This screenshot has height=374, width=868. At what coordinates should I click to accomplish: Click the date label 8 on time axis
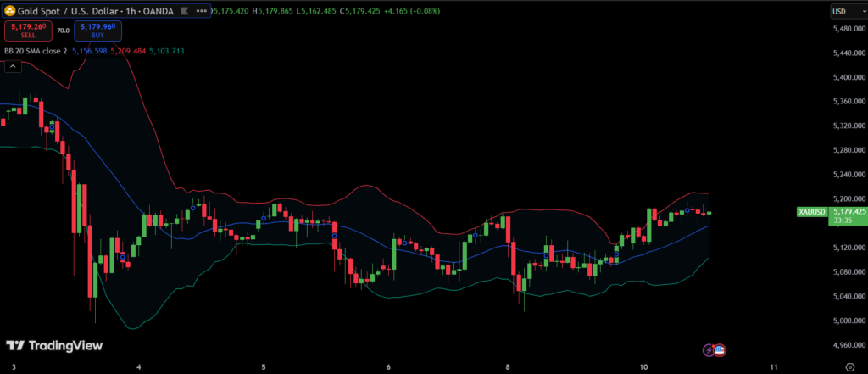[x=507, y=367]
